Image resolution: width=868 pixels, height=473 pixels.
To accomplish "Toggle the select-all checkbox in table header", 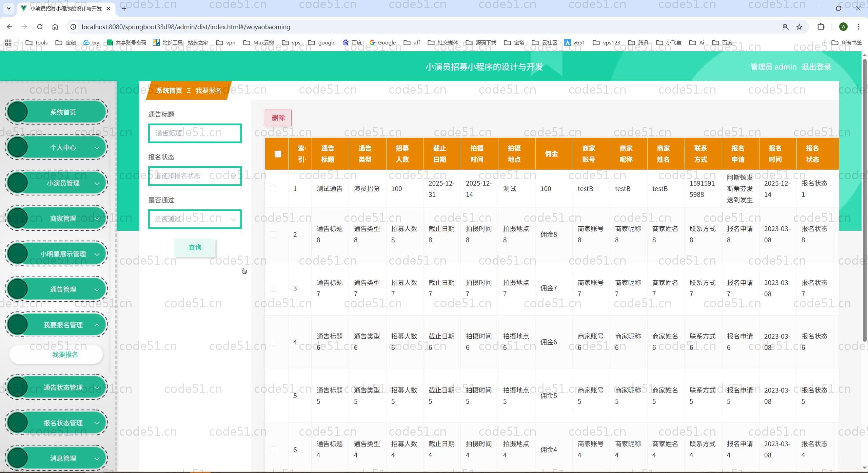I will (x=277, y=154).
